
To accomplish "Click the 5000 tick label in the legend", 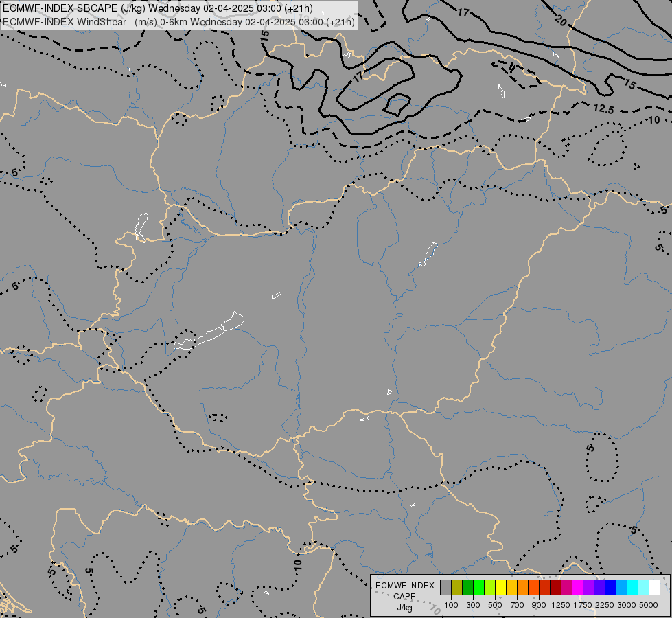I will (649, 605).
